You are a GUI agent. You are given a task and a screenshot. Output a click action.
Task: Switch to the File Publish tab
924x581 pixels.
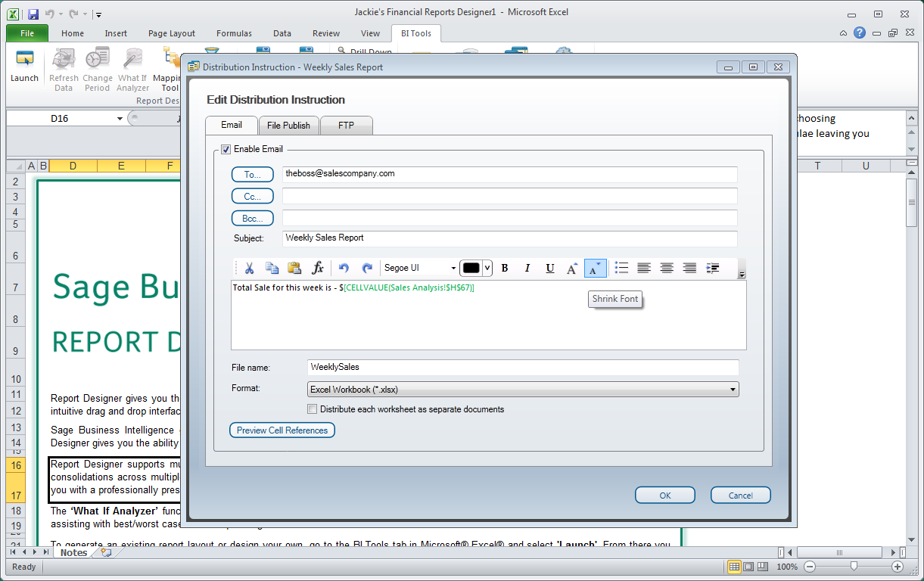tap(288, 126)
